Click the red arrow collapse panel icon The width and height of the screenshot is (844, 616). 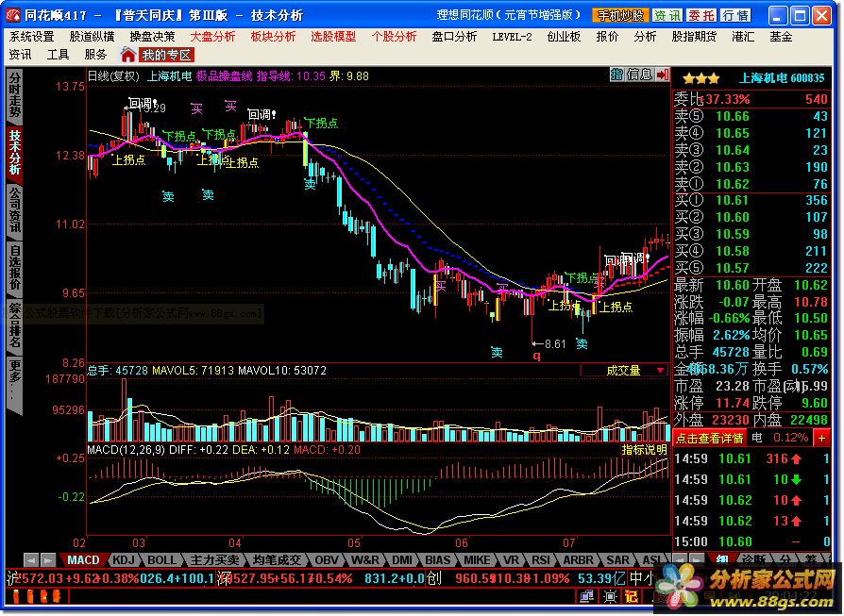663,75
